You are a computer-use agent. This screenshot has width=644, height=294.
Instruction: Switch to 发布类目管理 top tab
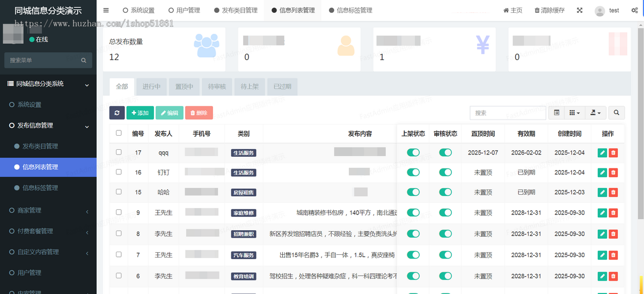(236, 10)
